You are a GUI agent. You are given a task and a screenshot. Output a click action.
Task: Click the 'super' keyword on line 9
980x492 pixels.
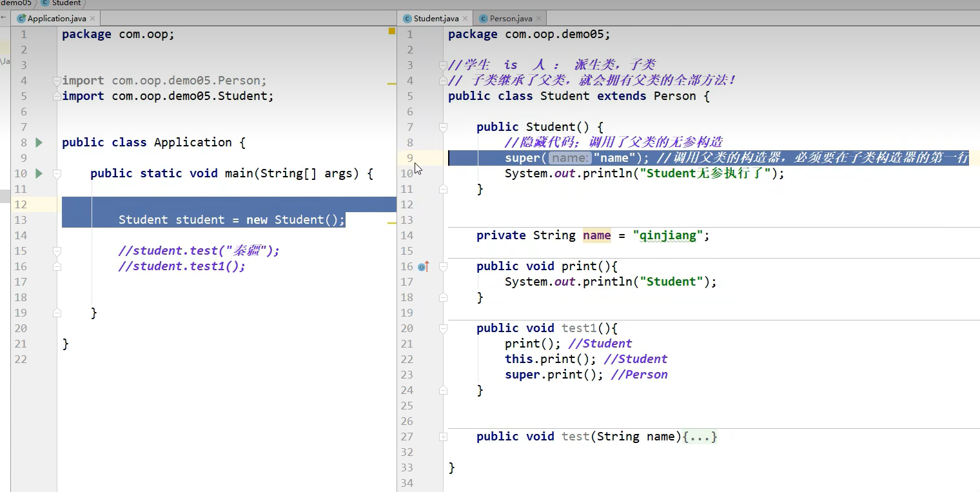point(522,158)
